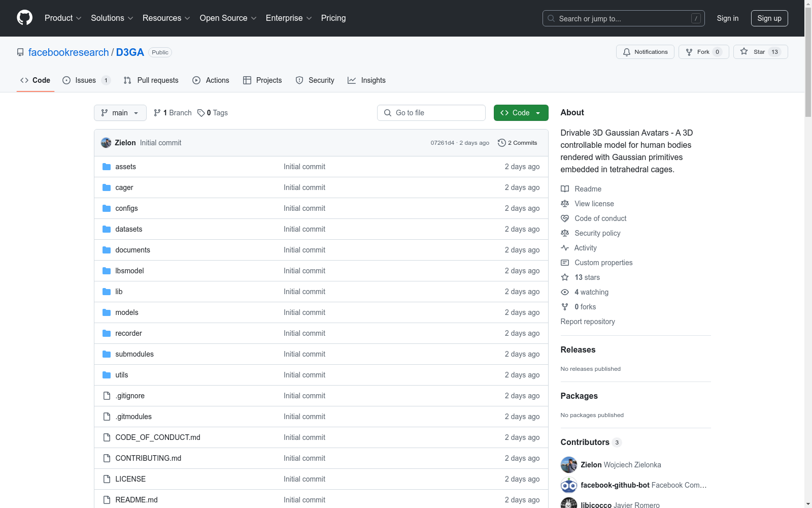This screenshot has height=508, width=812.
Task: Click the Notifications button
Action: pyautogui.click(x=645, y=52)
